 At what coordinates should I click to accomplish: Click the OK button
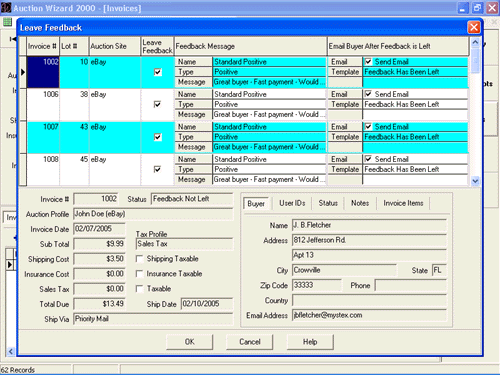[x=189, y=342]
